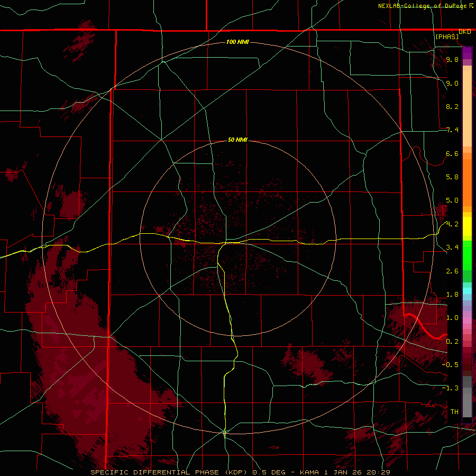Viewport: 476px width, 476px height.
Task: Click the 9.8 value on color scale
Action: click(452, 59)
